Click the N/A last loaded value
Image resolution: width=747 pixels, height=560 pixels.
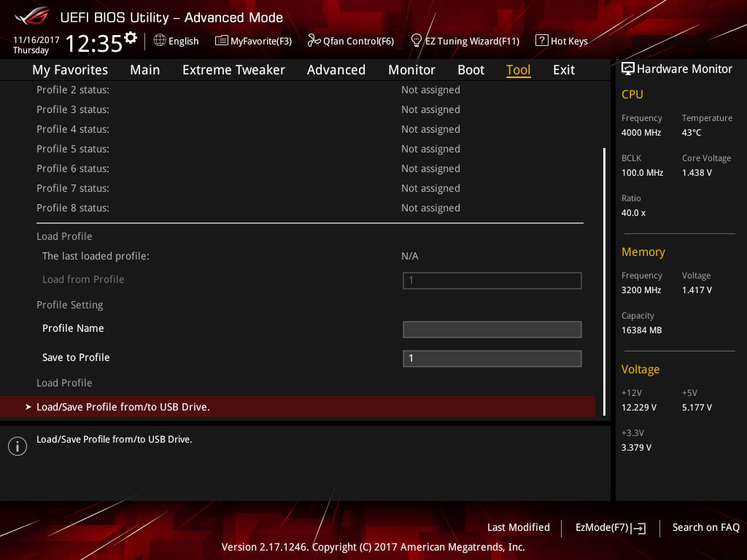click(x=410, y=256)
